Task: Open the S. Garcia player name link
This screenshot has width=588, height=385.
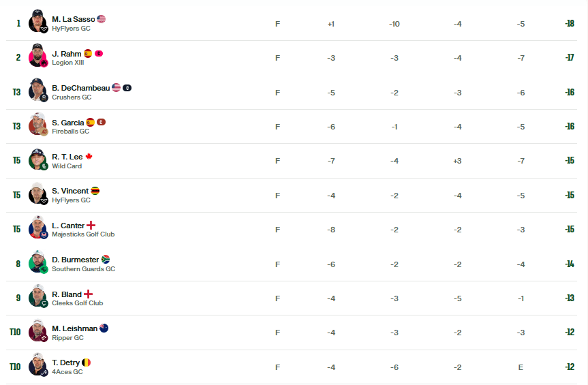Action: 68,123
